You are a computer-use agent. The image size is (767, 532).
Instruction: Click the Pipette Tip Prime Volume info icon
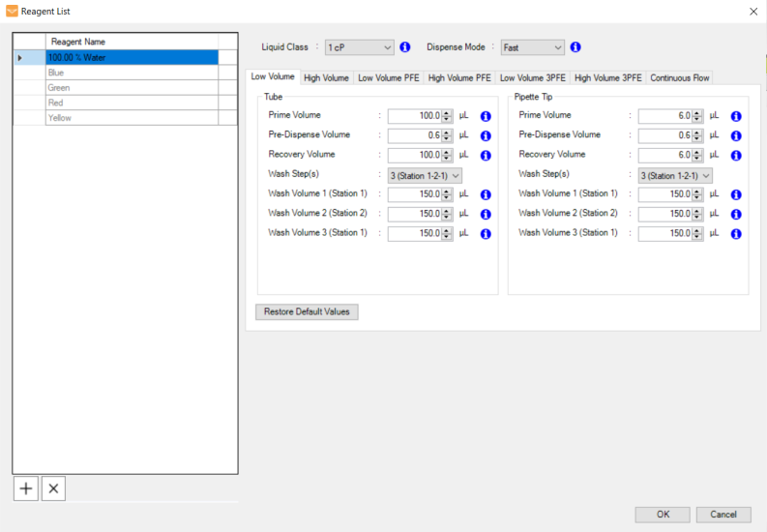[736, 116]
